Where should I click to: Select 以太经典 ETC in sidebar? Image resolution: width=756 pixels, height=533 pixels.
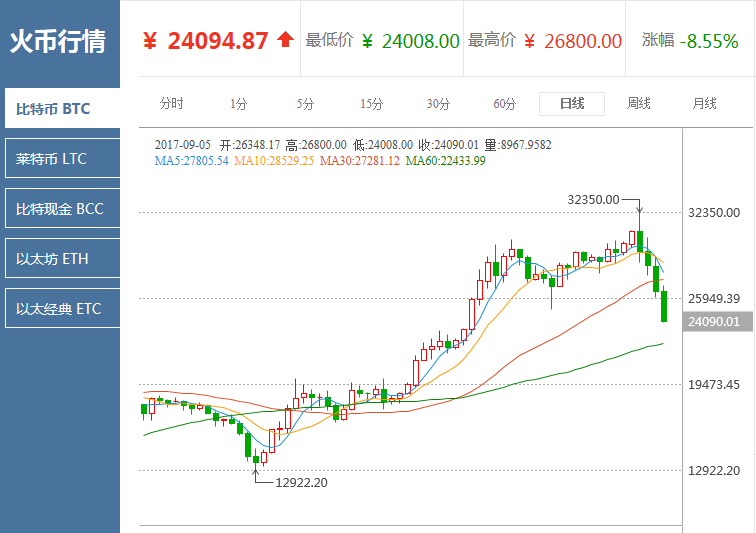[x=62, y=309]
